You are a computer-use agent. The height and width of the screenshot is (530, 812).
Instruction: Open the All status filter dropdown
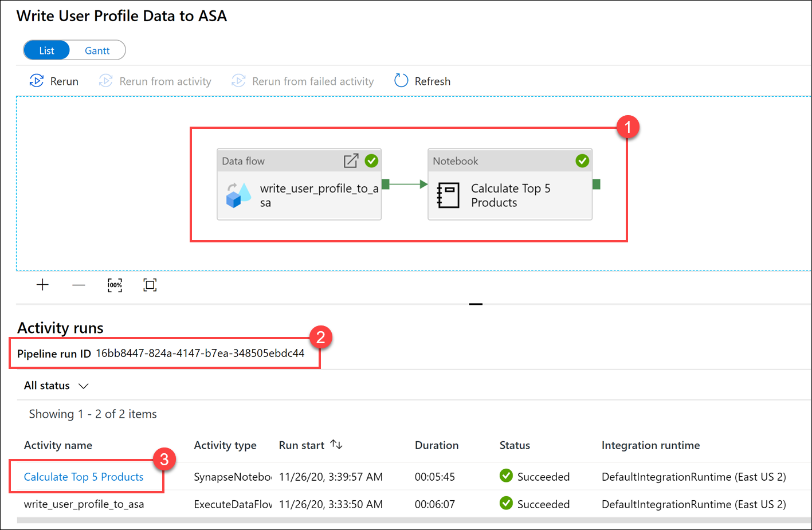pyautogui.click(x=56, y=385)
